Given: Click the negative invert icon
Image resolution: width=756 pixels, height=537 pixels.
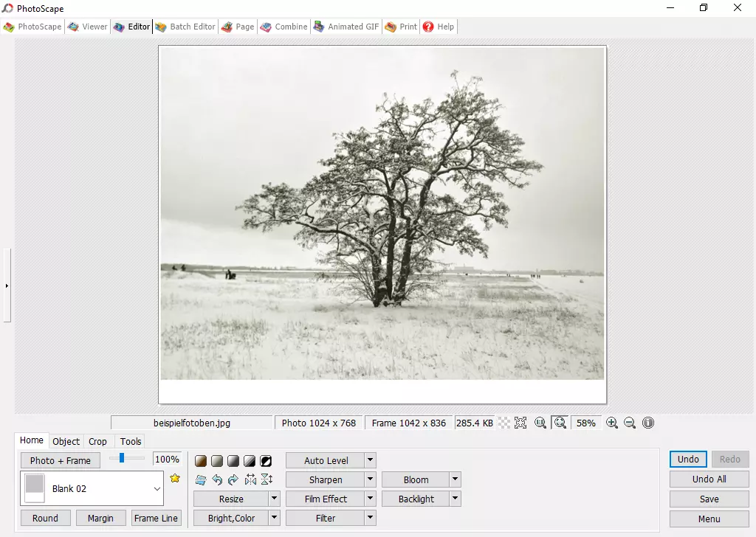Looking at the screenshot, I should pos(266,461).
